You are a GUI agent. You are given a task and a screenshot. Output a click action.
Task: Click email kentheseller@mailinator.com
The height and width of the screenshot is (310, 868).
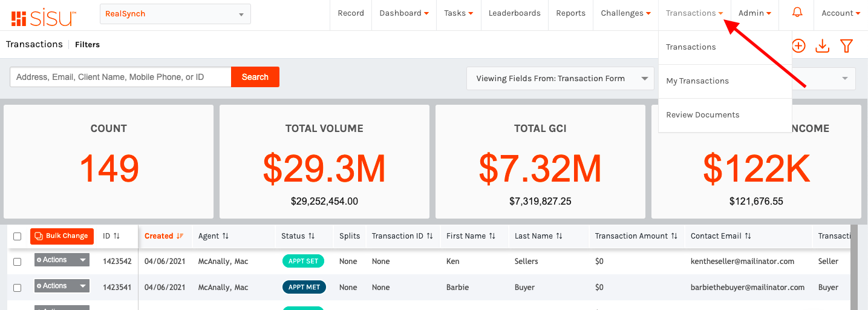pyautogui.click(x=742, y=262)
